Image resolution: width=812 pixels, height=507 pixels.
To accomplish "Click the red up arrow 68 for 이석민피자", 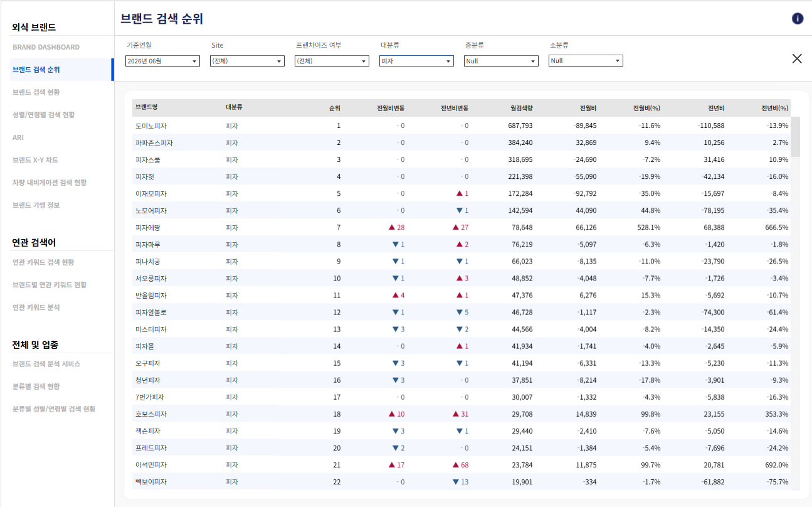I will tap(461, 465).
